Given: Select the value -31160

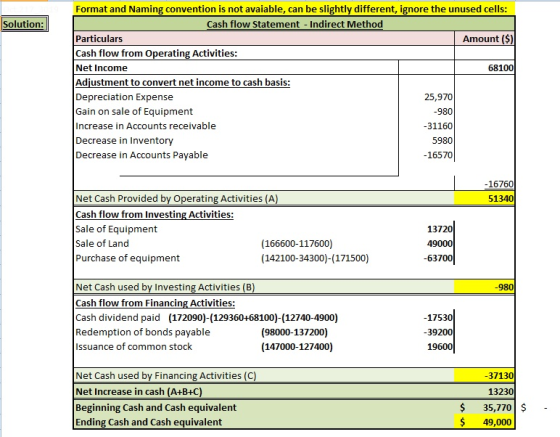Looking at the screenshot, I should (438, 126).
